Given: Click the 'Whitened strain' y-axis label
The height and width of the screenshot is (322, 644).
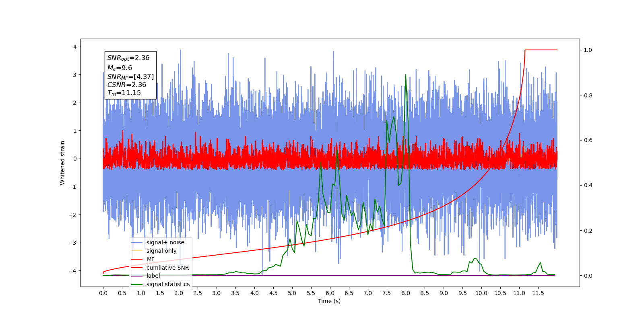Looking at the screenshot, I should pos(63,163).
